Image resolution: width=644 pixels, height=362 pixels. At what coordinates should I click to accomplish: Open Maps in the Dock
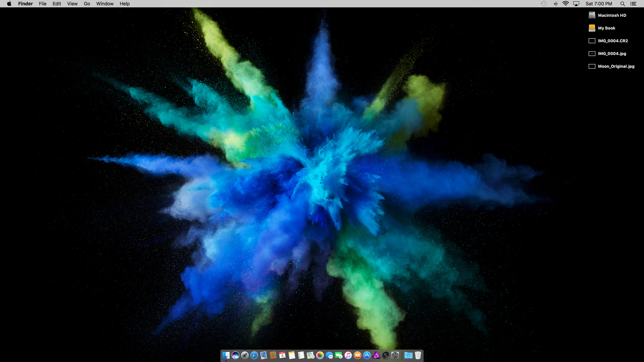(x=311, y=355)
